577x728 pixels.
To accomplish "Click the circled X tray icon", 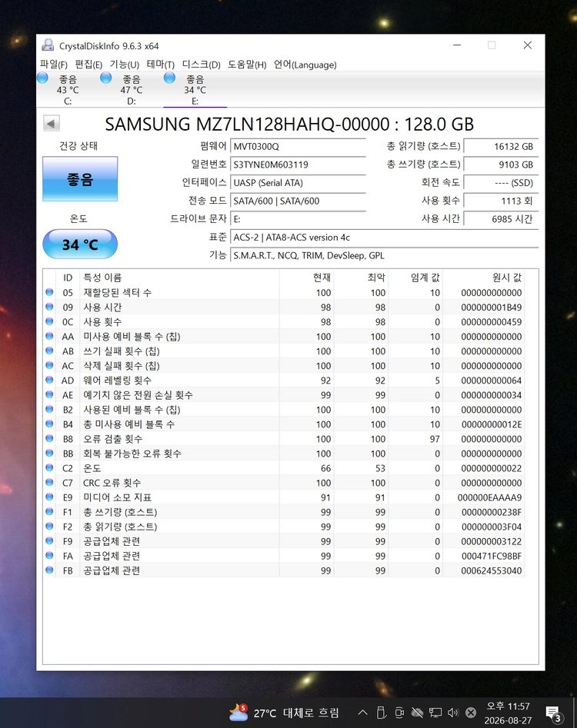I will click(x=471, y=712).
